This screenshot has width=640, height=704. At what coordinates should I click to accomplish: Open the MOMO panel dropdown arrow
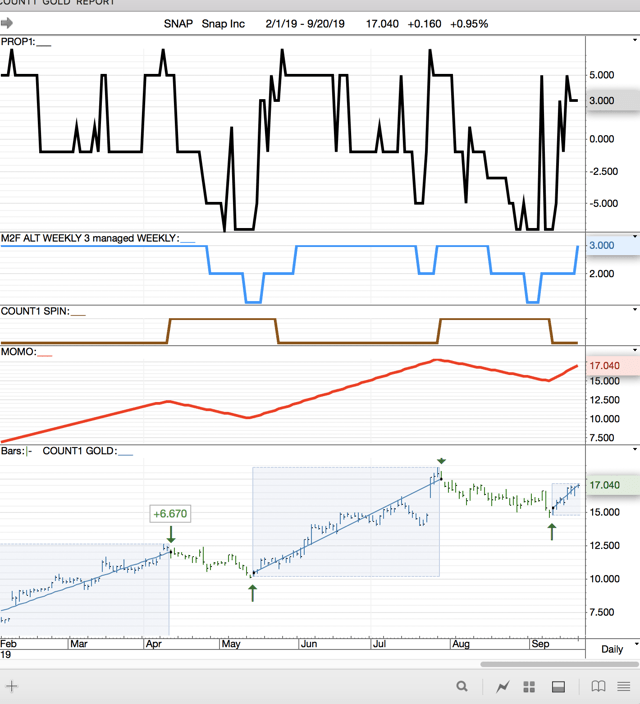click(x=635, y=350)
